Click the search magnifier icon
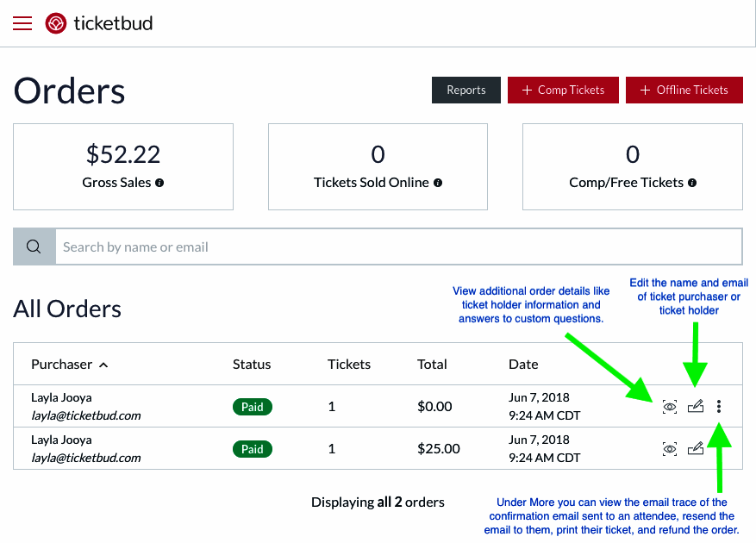The image size is (756, 543). point(34,247)
